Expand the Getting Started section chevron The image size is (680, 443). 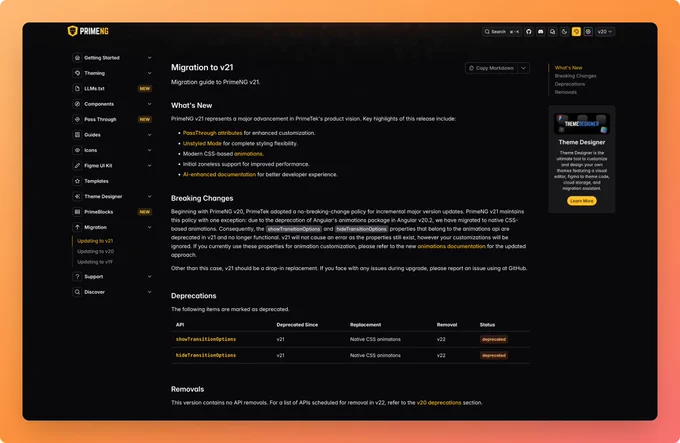tap(149, 58)
